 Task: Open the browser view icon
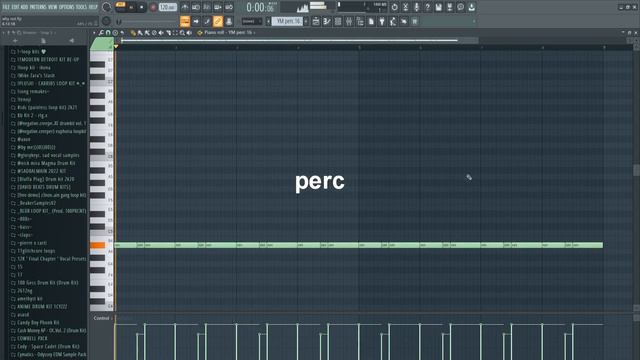[360, 21]
